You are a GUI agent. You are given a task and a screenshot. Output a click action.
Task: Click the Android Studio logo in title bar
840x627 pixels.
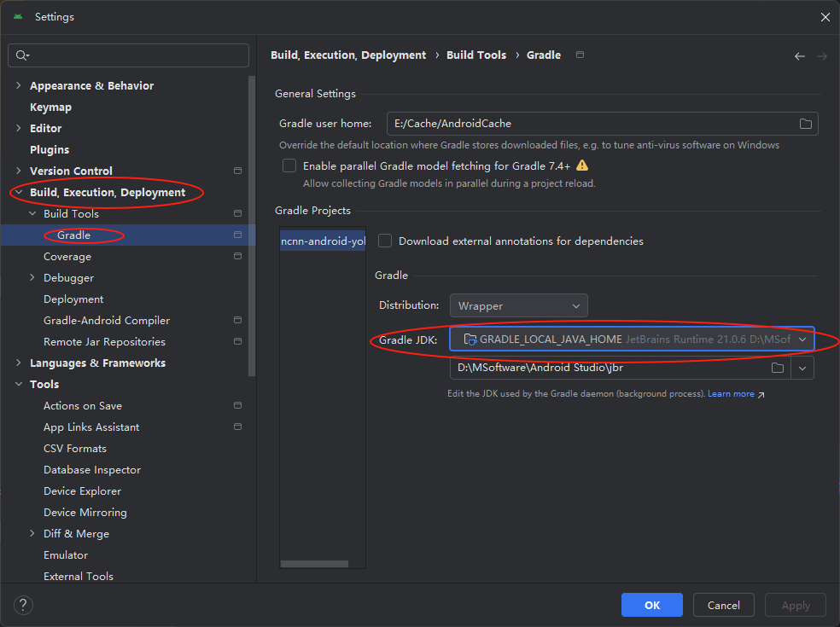tap(18, 16)
